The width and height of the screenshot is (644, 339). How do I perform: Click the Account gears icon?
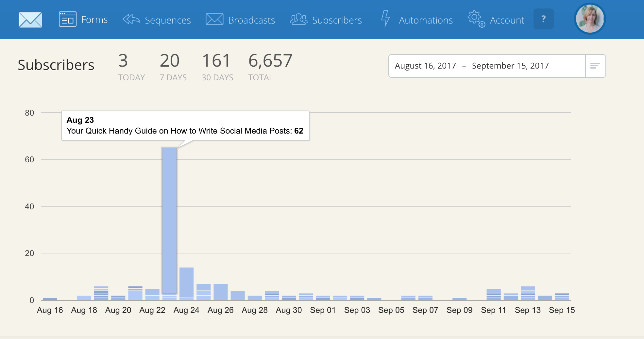[476, 19]
